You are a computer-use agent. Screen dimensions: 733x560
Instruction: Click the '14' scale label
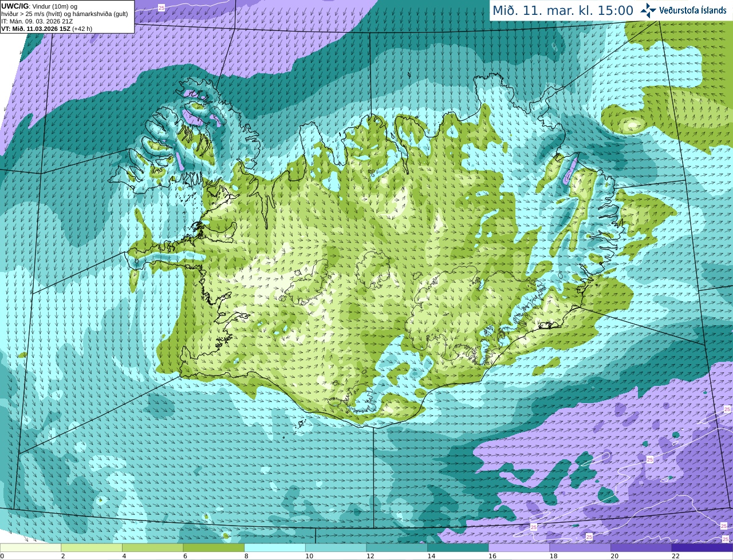pos(431,556)
